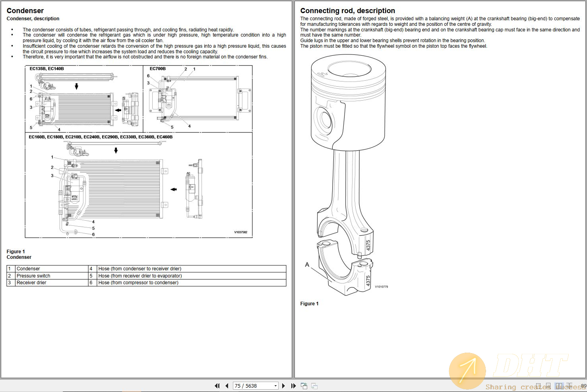The height and width of the screenshot is (392, 587).
Task: Click the bullet starting 'Insufficient cooling of the condenser'
Action: [x=154, y=49]
